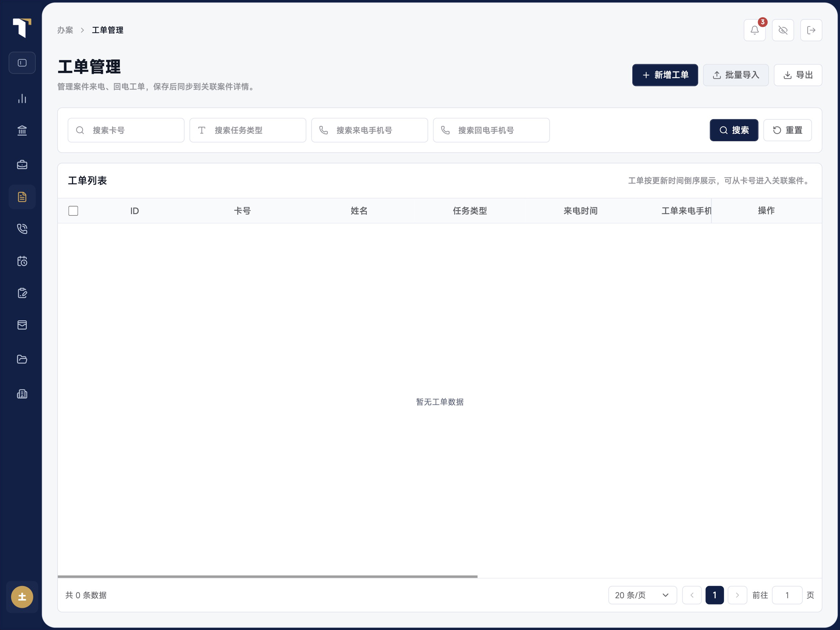
Task: Click the 新增工单 button
Action: point(665,75)
